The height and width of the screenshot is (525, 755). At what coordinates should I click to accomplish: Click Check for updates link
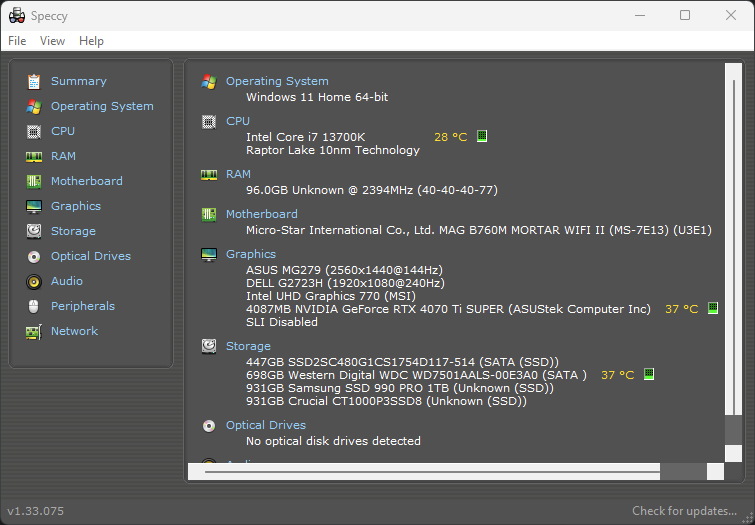(684, 511)
